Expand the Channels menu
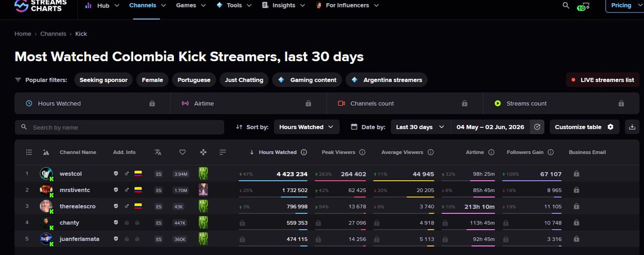The image size is (644, 255). [x=147, y=5]
